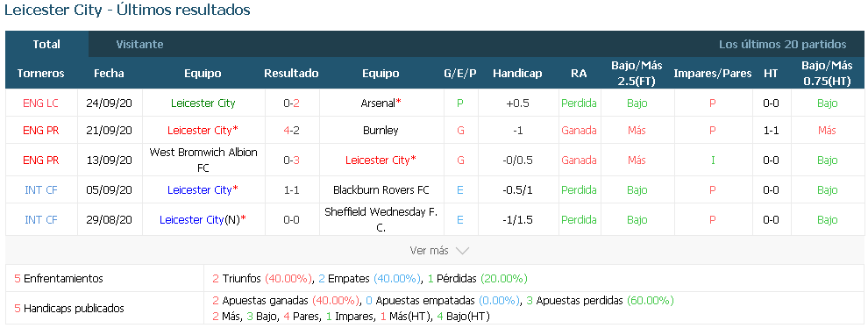Open the first INT CF tournament link
The height and width of the screenshot is (328, 868).
(41, 190)
